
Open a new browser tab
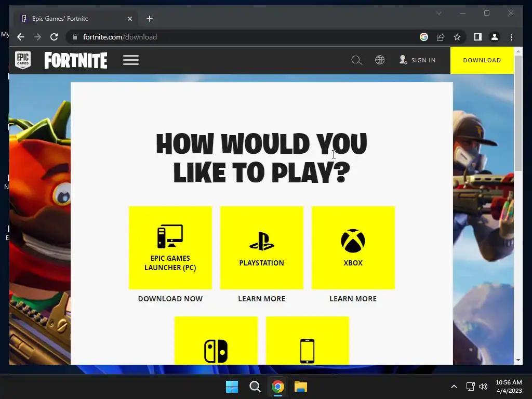tap(150, 19)
